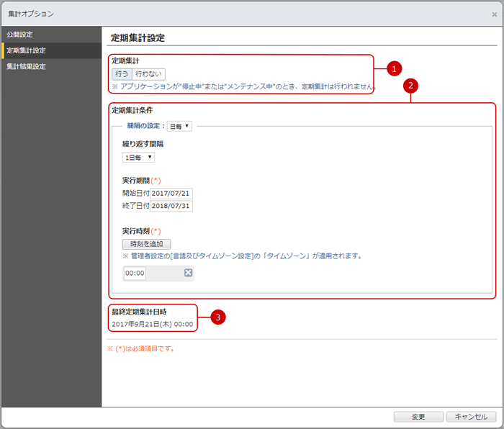Viewport: 504px width, 429px height.
Task: Click the タイムゾーン note text
Action: (x=243, y=256)
